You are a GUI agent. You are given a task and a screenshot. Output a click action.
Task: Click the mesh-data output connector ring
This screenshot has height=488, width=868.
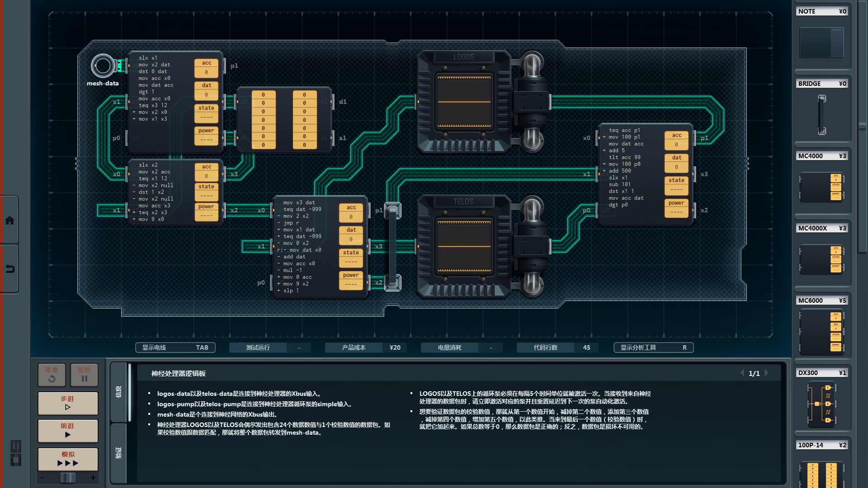103,66
